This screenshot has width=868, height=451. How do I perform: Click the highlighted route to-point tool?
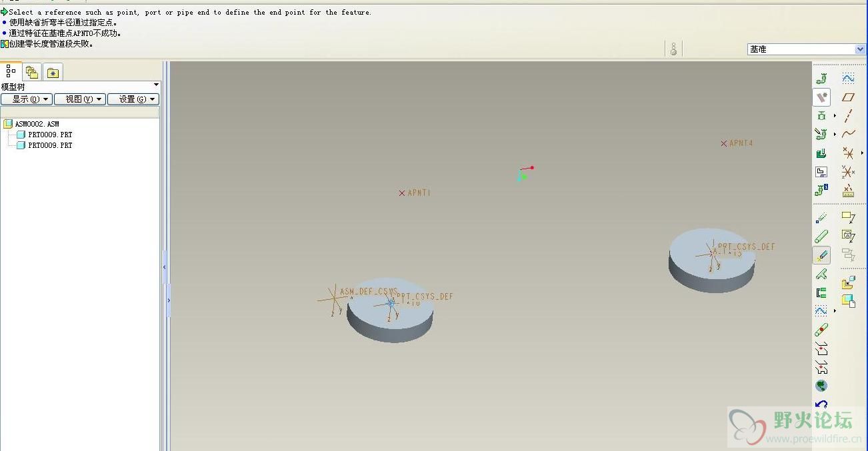coord(821,255)
